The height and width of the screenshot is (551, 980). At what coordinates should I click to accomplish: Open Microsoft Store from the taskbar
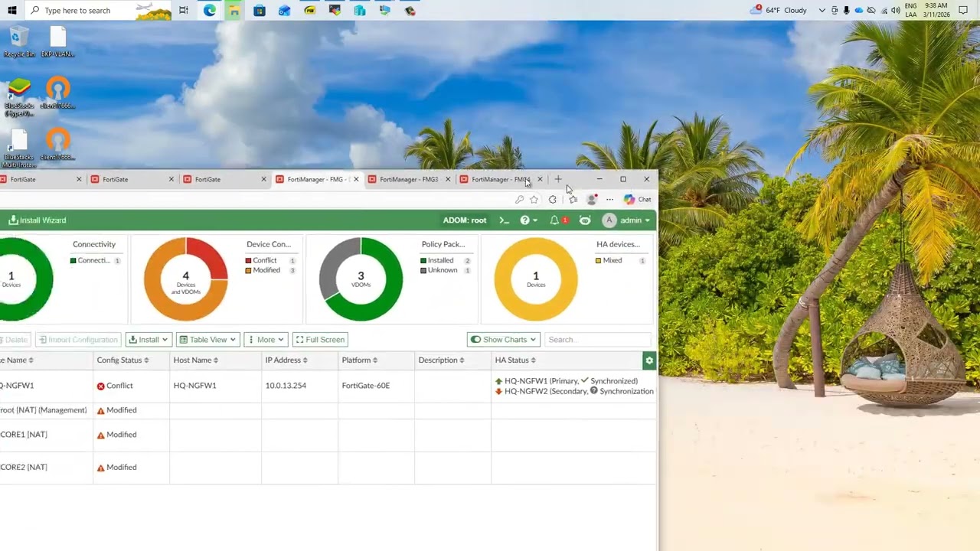point(260,10)
